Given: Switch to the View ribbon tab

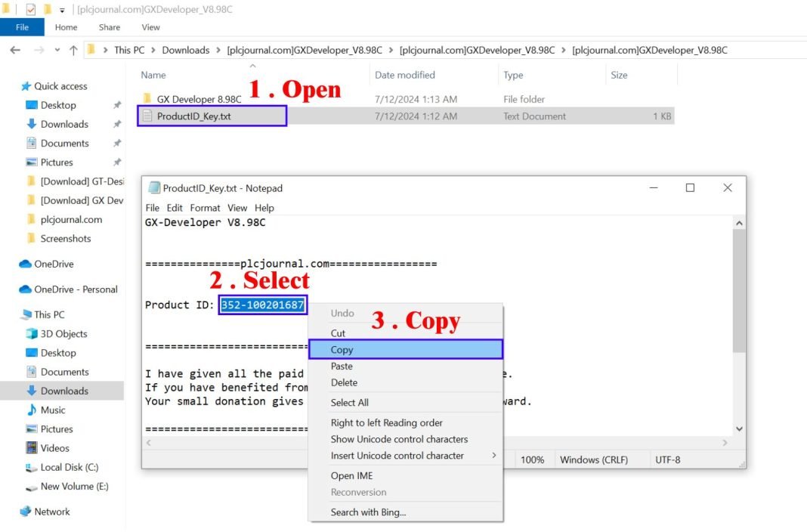Looking at the screenshot, I should pos(150,27).
